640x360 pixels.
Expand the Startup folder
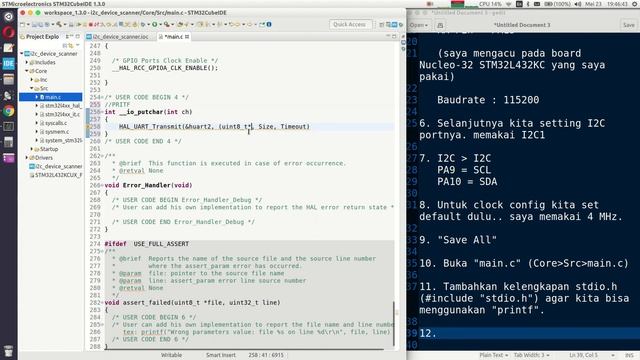point(31,149)
